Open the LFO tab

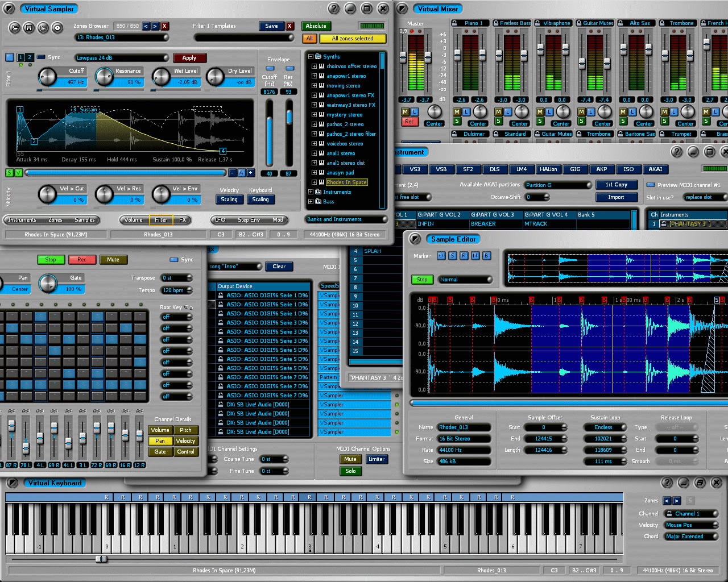pos(220,220)
